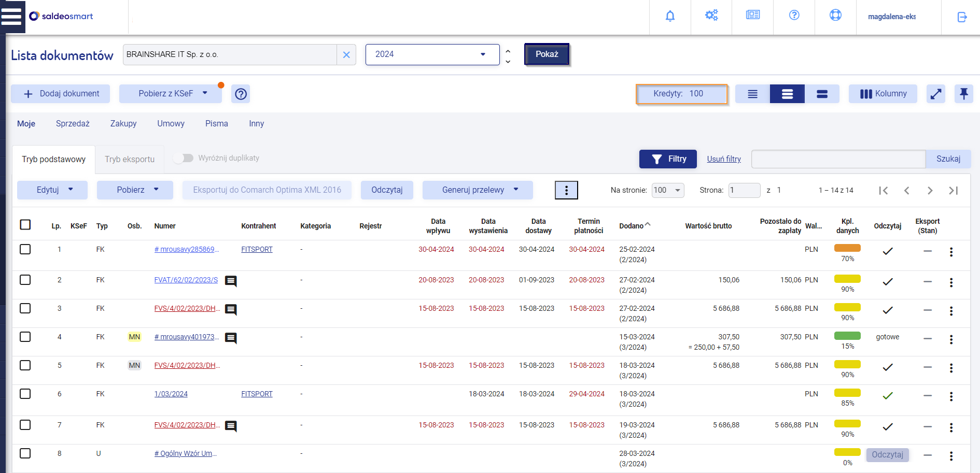The image size is (980, 473).
Task: Click green 15% data progress bar
Action: click(847, 336)
